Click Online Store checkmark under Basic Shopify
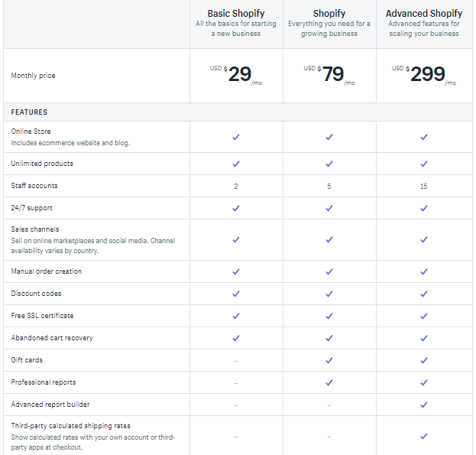 (236, 137)
